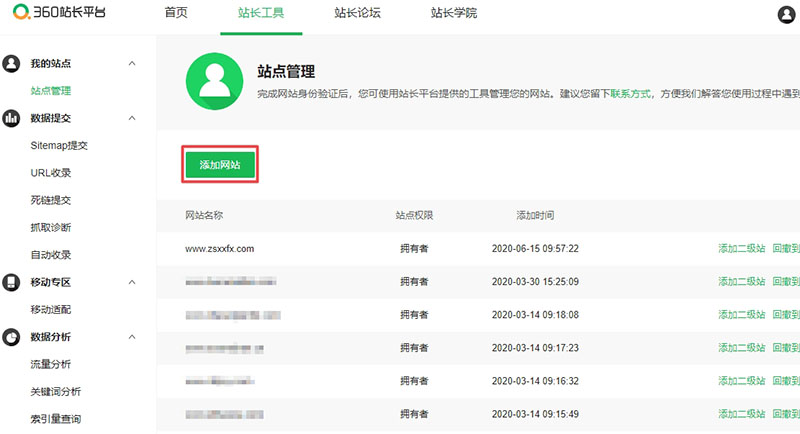
Task: Open the 站长论坛 tab
Action: point(358,13)
